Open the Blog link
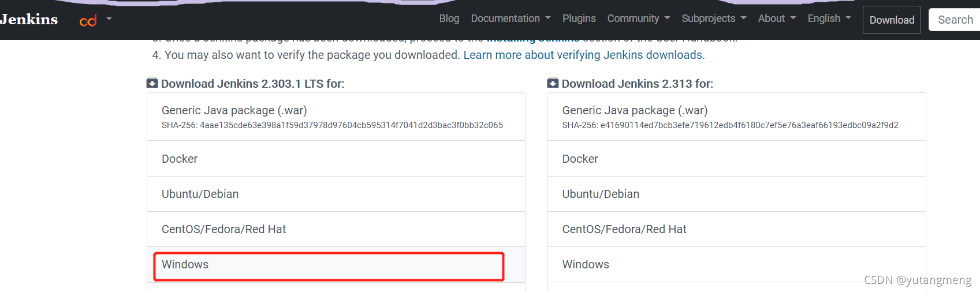Viewport: 980px width, 292px height. point(449,18)
